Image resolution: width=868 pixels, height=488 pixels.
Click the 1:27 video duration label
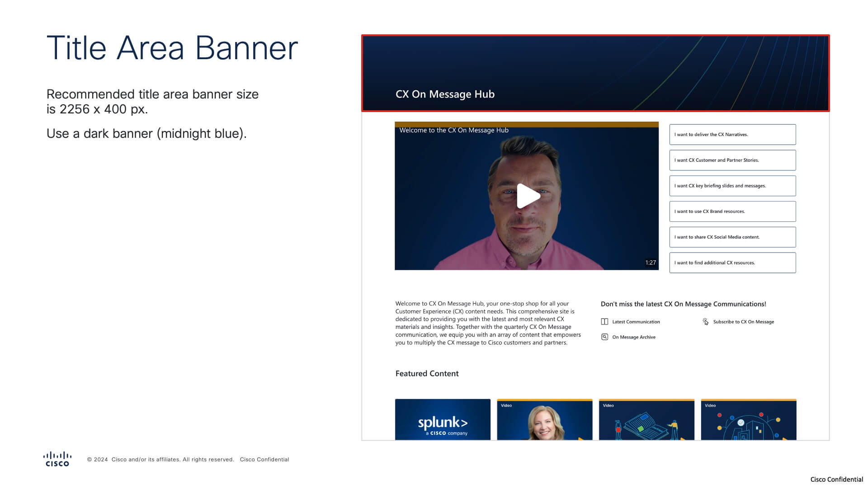[x=651, y=263]
